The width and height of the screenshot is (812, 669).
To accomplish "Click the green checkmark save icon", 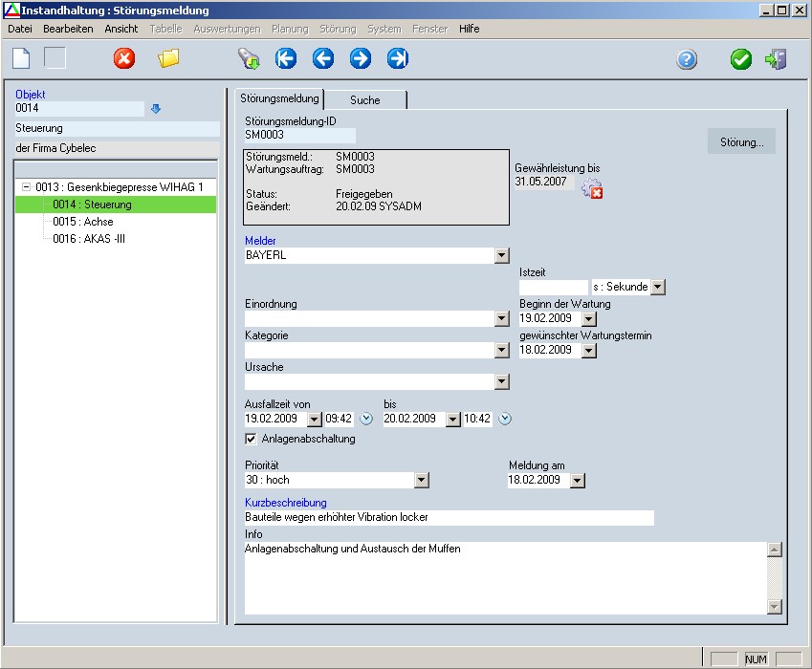I will tap(741, 60).
